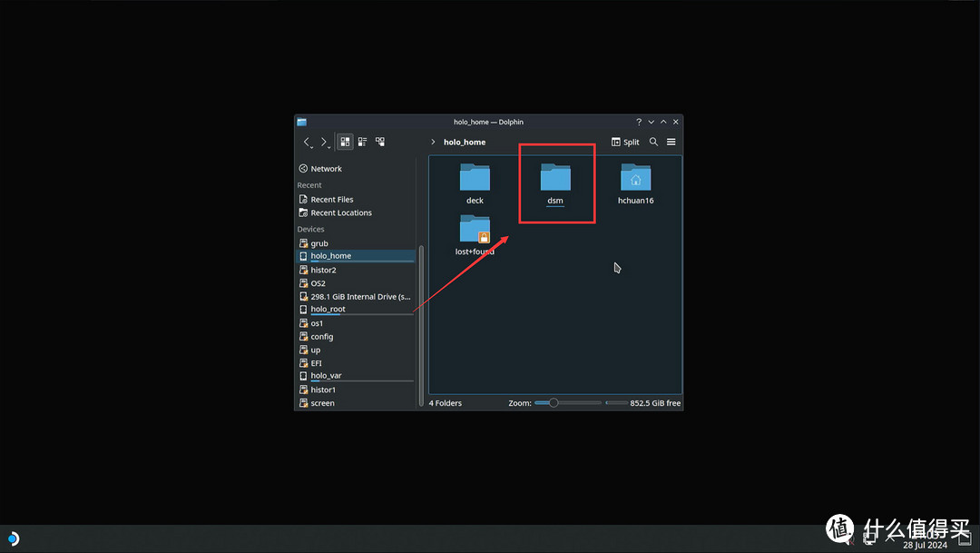Switch to Compact view mode

point(362,143)
